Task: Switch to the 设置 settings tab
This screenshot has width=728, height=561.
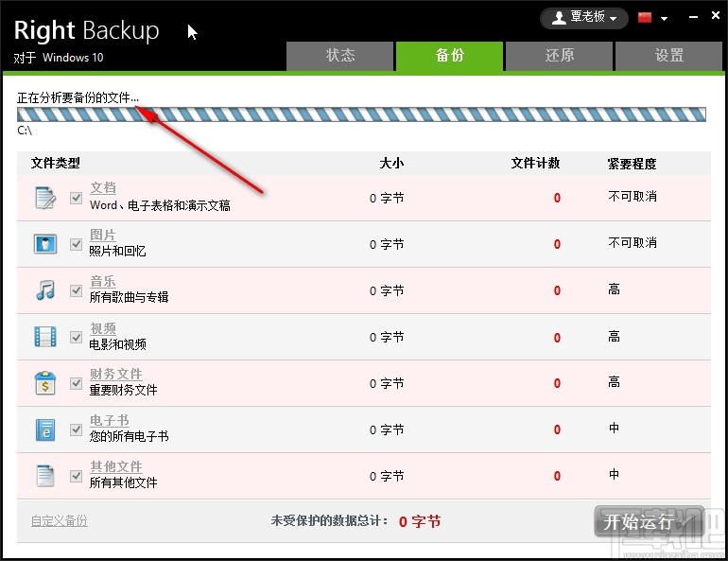Action: 668,56
